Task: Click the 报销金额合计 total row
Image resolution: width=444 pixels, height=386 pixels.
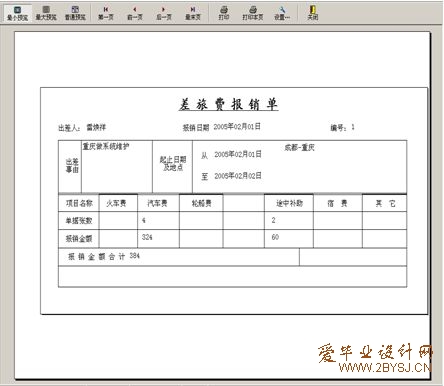Action: click(179, 257)
